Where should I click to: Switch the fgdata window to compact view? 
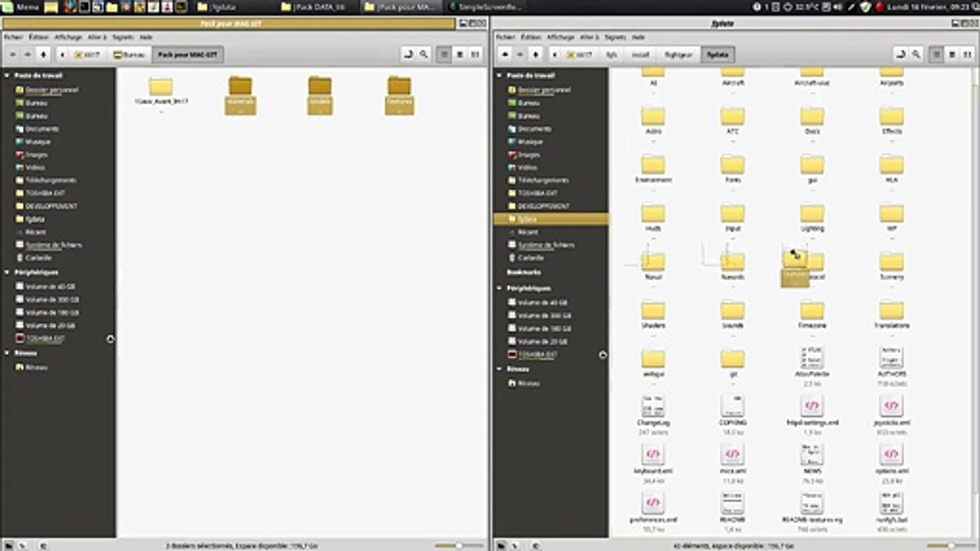tap(966, 54)
